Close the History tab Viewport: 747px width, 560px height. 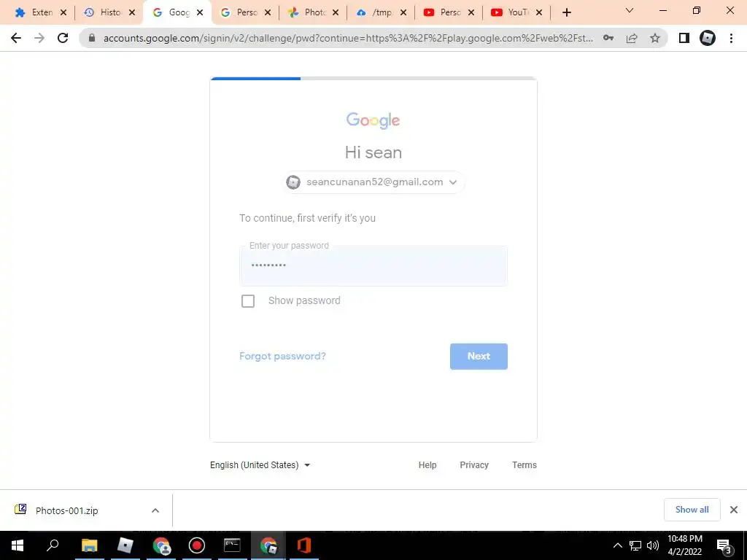[x=132, y=13]
